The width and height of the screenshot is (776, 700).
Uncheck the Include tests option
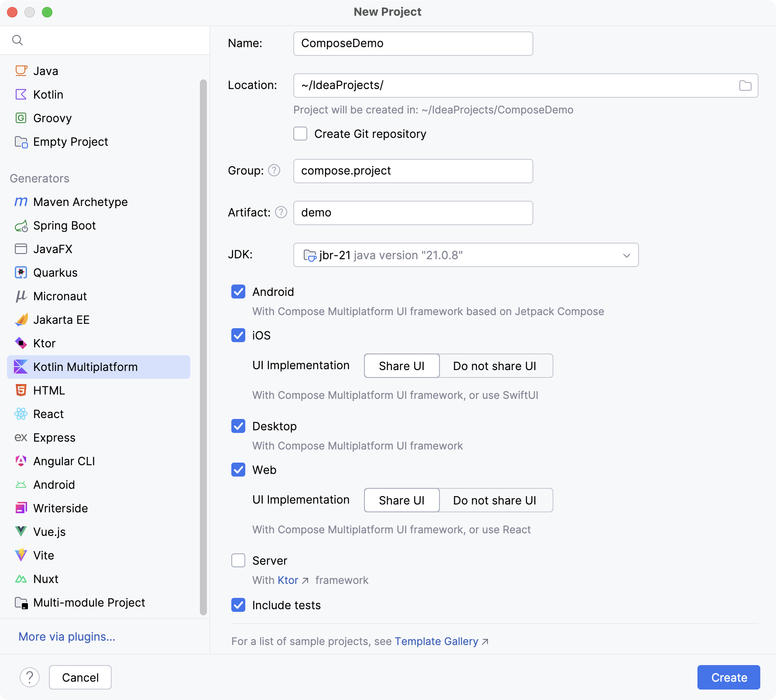pos(238,605)
